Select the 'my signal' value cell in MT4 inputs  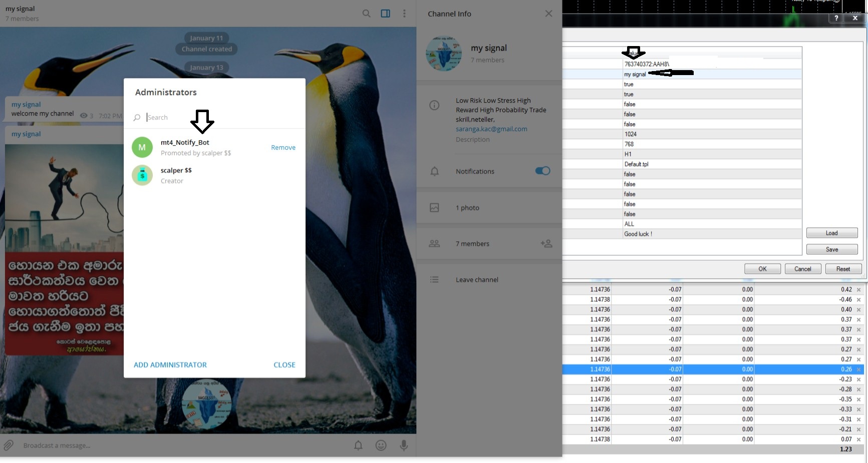pyautogui.click(x=712, y=74)
